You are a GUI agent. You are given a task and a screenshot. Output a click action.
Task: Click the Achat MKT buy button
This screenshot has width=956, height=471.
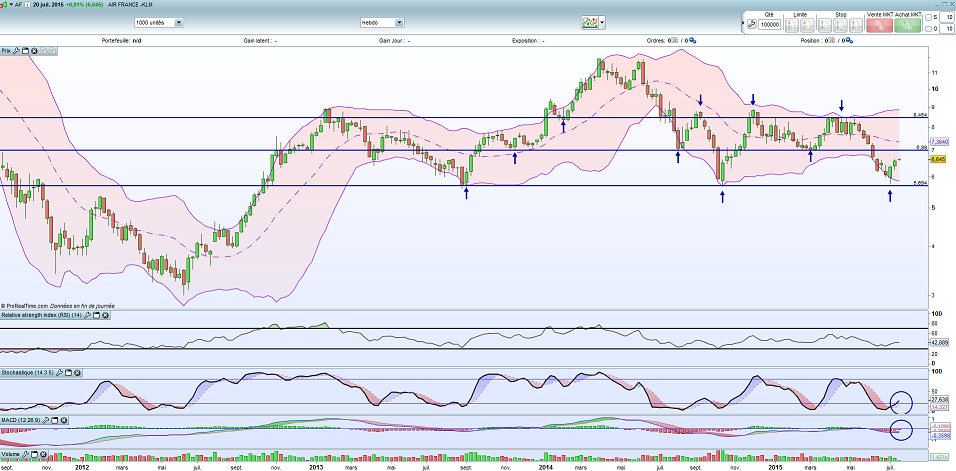907,26
